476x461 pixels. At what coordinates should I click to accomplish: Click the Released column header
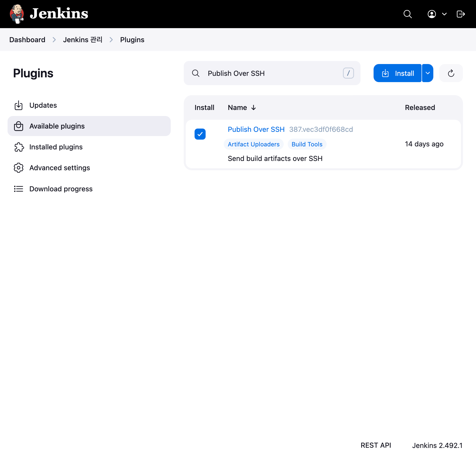click(x=420, y=107)
